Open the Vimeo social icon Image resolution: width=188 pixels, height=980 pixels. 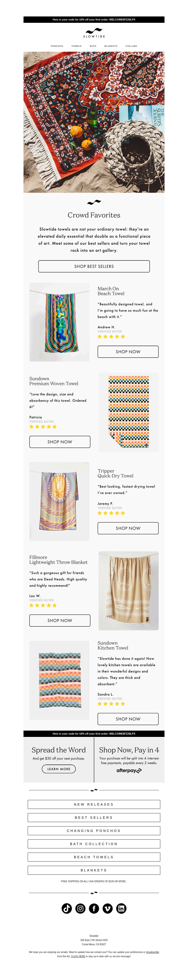[108, 909]
